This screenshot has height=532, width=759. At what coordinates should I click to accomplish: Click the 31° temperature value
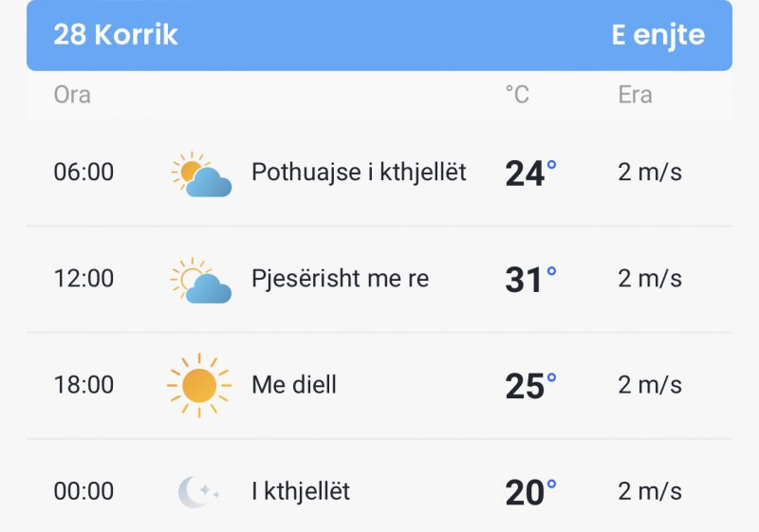530,280
